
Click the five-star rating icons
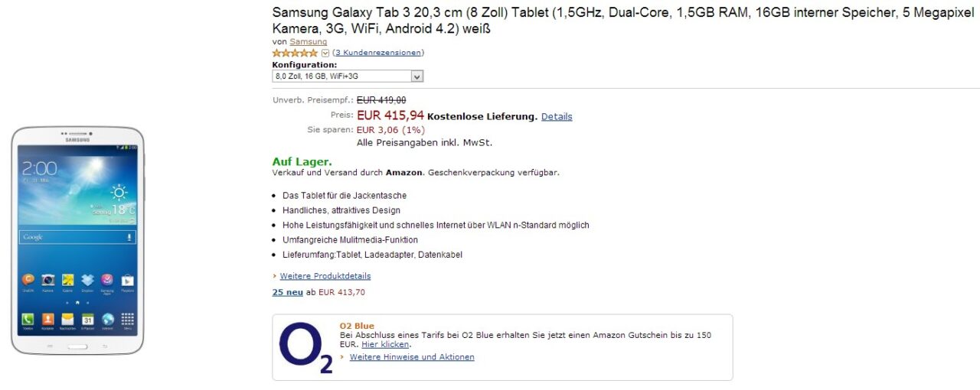coord(295,53)
